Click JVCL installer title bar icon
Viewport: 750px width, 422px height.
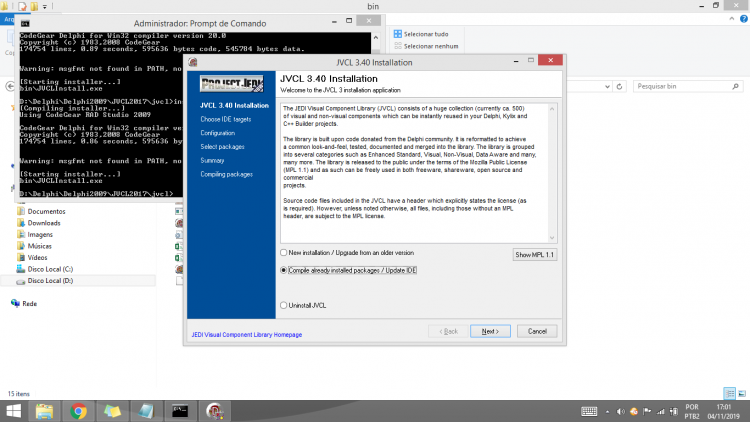[193, 62]
